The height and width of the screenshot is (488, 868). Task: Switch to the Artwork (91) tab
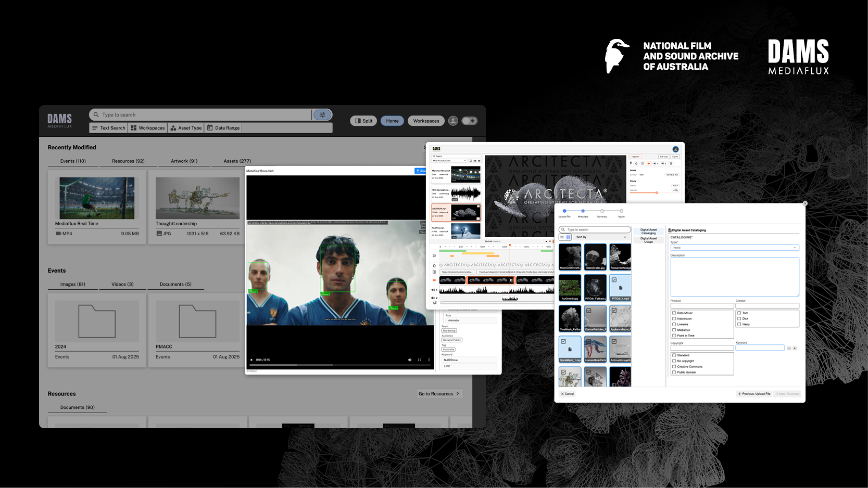tap(184, 161)
